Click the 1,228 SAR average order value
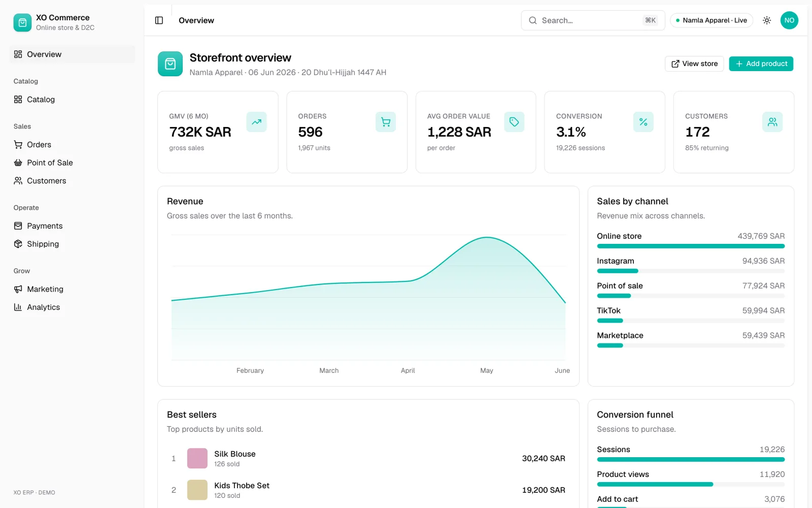Viewport: 812px width, 508px height. pos(459,132)
